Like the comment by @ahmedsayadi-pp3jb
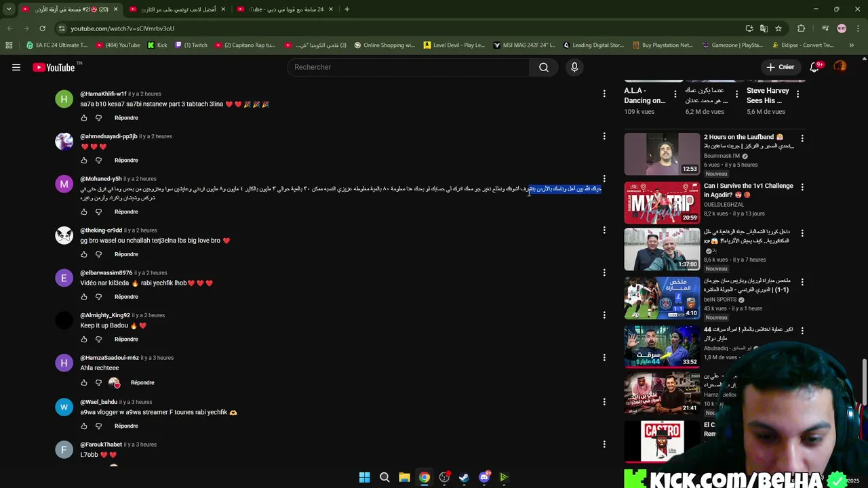This screenshot has width=868, height=488. click(84, 161)
